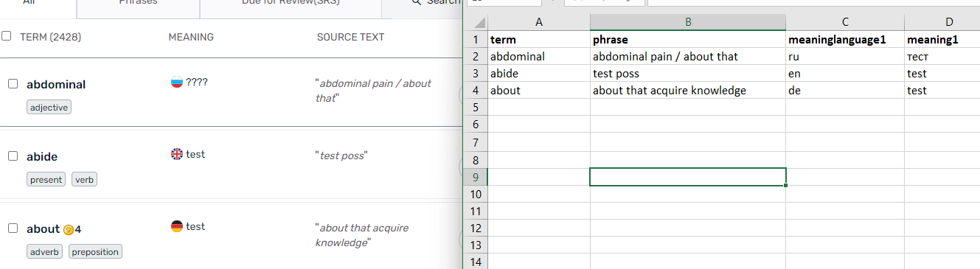Click the adjective tag under abdominal
The image size is (980, 269).
(x=49, y=108)
